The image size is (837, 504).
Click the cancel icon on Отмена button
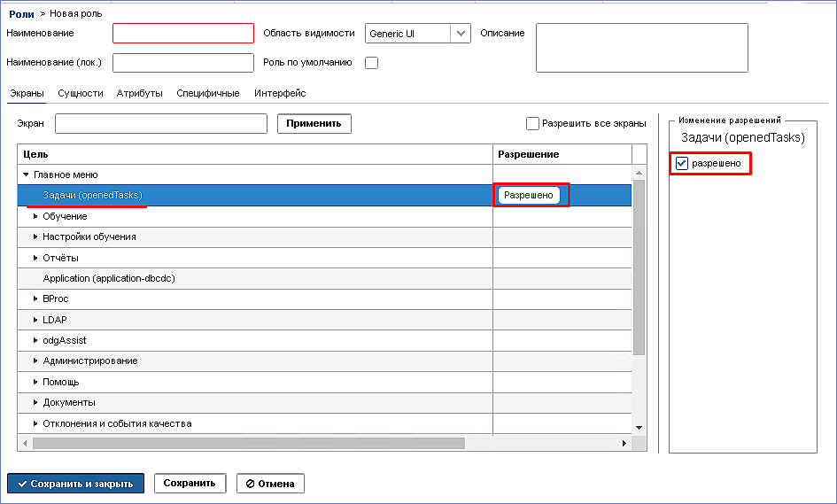250,484
